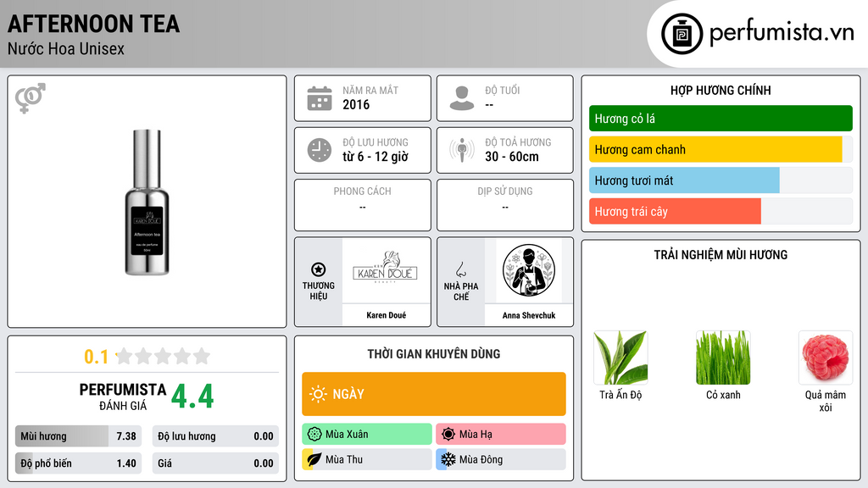The image size is (868, 488).
Task: Click the Trà Ấn Độ note image
Action: [620, 358]
